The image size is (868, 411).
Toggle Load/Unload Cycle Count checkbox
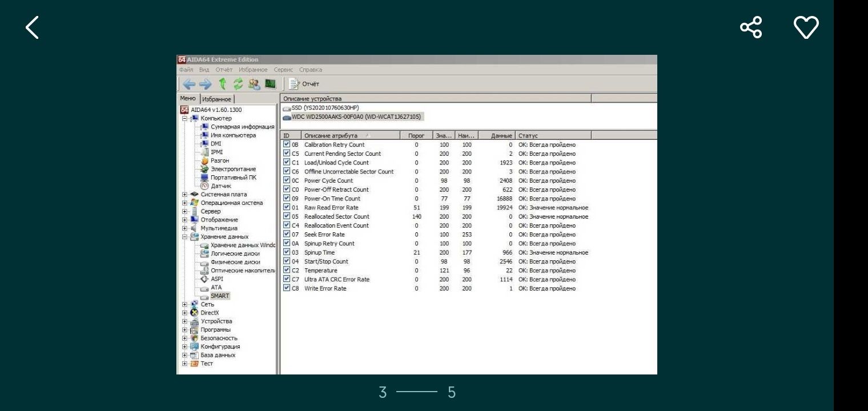tap(287, 163)
